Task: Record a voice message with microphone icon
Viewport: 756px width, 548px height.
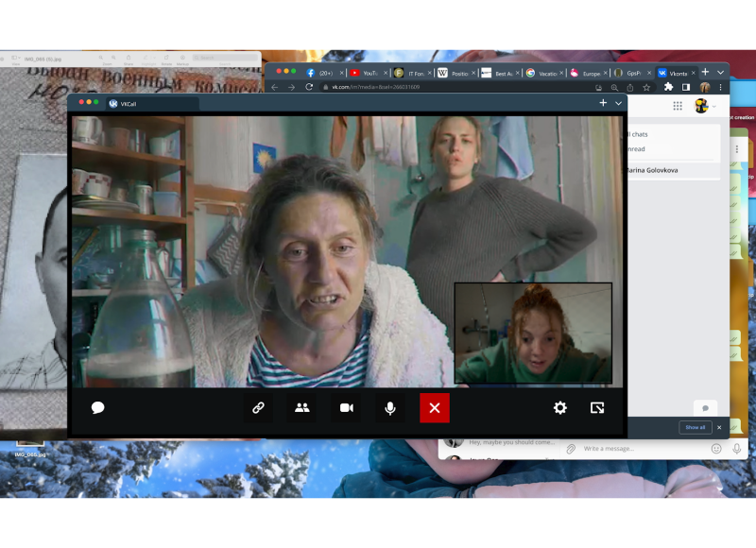Action: [x=736, y=449]
